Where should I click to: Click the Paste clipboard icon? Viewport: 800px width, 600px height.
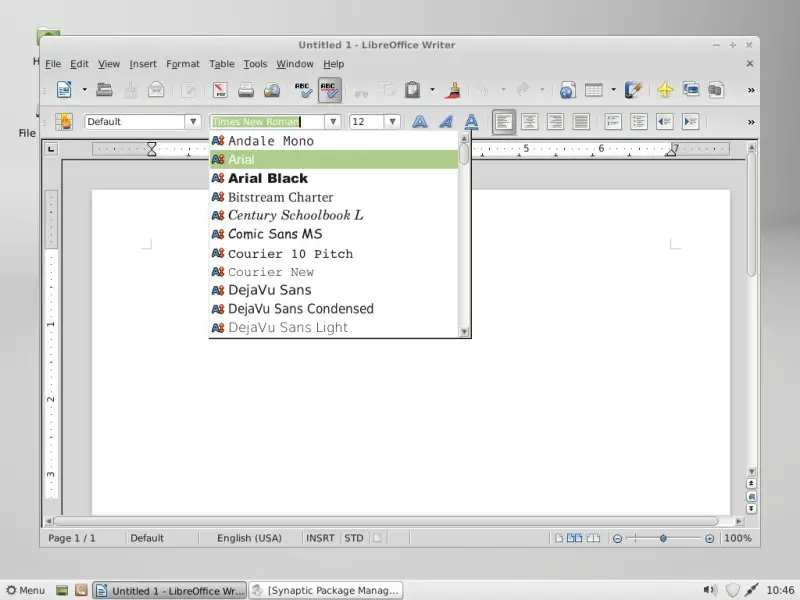[412, 90]
